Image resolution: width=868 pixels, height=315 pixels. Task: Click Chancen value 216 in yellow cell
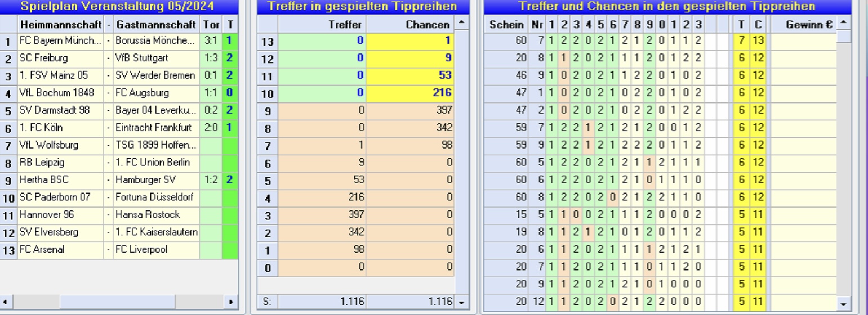coord(410,93)
